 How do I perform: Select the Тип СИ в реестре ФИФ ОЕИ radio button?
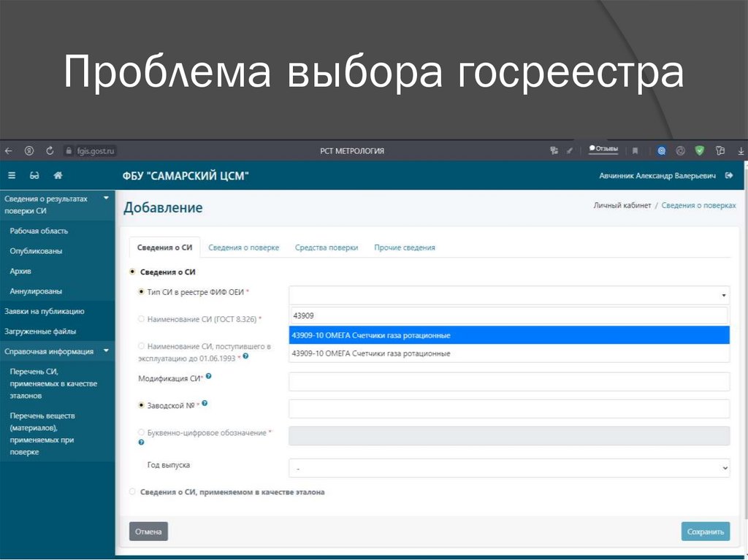(x=141, y=291)
